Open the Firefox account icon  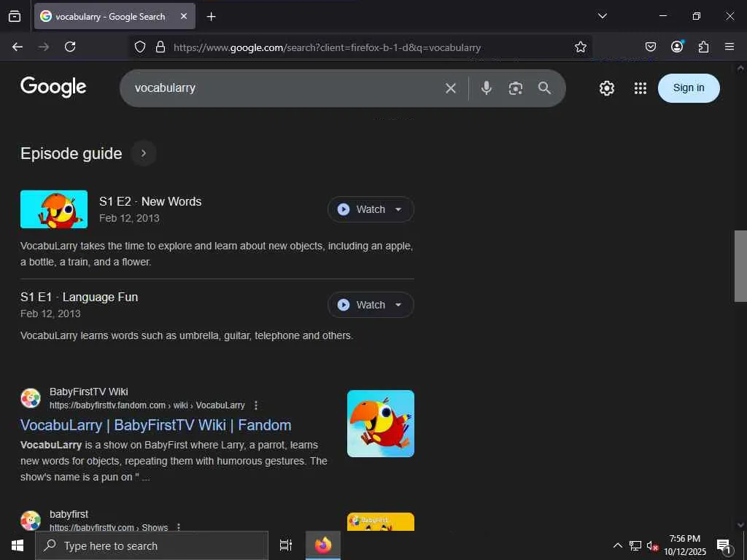tap(677, 46)
